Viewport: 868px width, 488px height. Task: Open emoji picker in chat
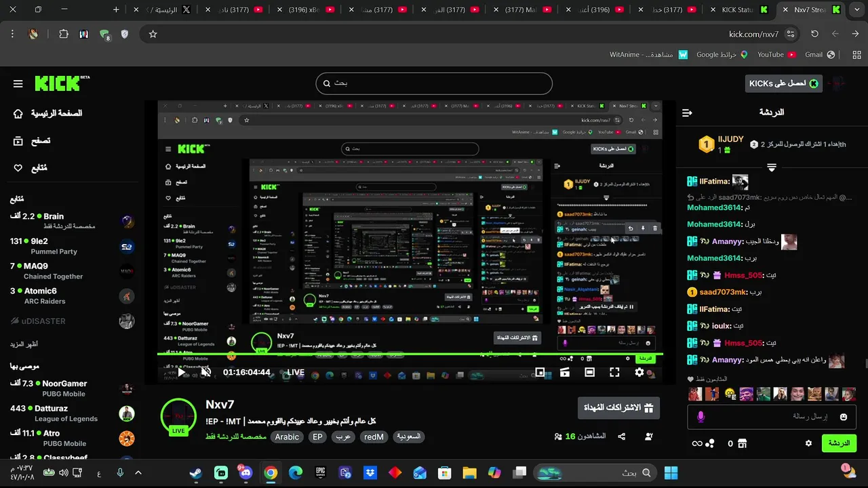844,417
